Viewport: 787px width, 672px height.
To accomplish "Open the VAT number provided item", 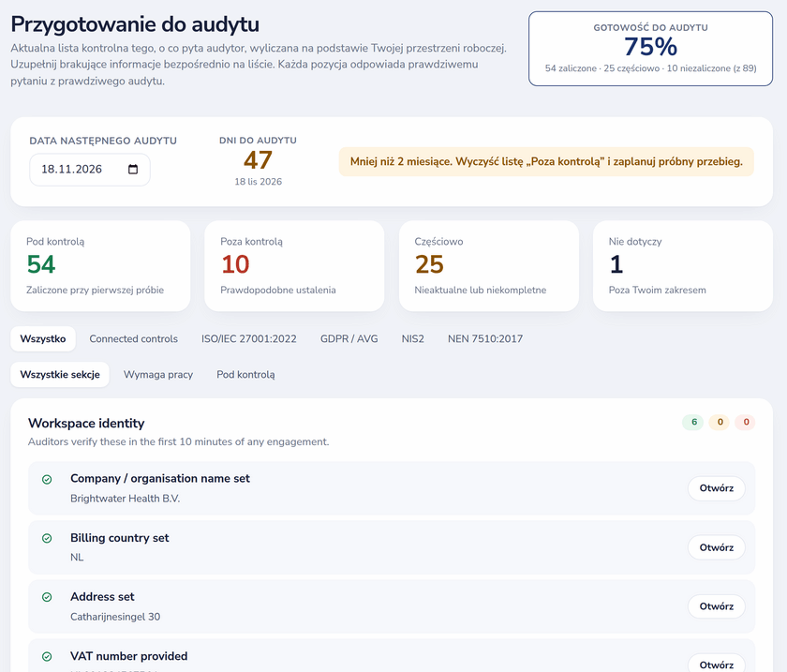I will coord(716,665).
